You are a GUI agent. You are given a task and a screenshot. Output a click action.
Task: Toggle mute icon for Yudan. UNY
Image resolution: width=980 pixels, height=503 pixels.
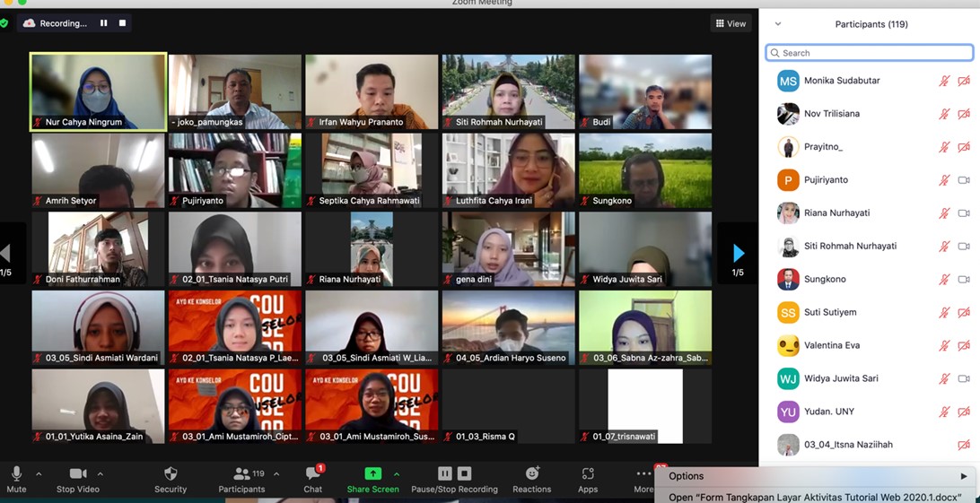944,412
